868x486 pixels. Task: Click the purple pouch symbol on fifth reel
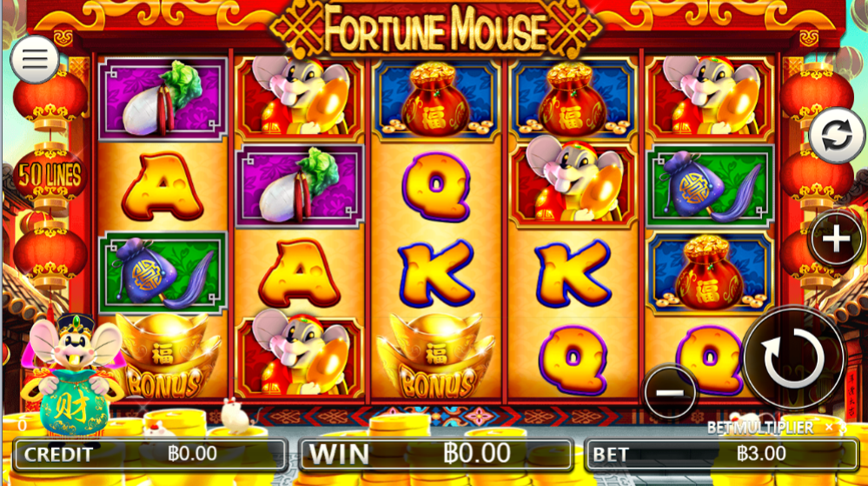point(710,186)
